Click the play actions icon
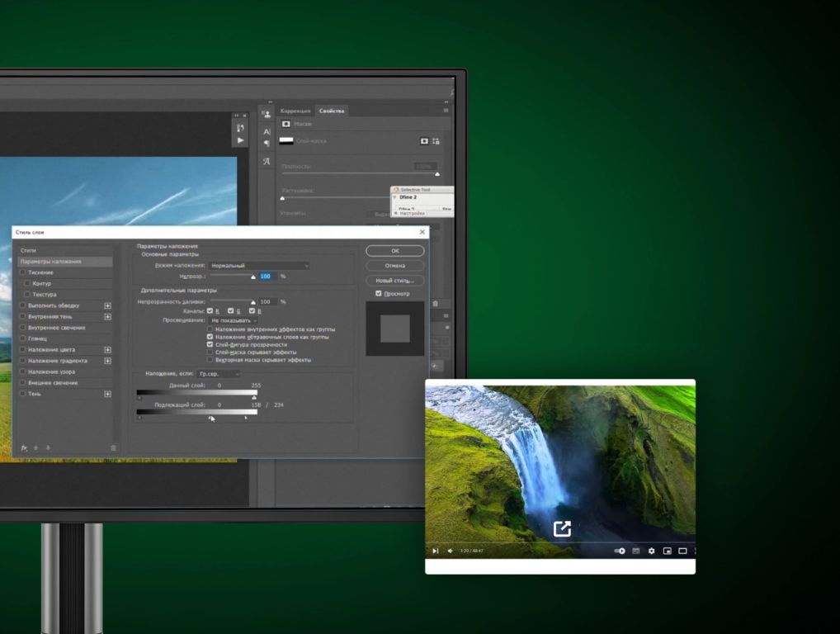 pyautogui.click(x=240, y=140)
